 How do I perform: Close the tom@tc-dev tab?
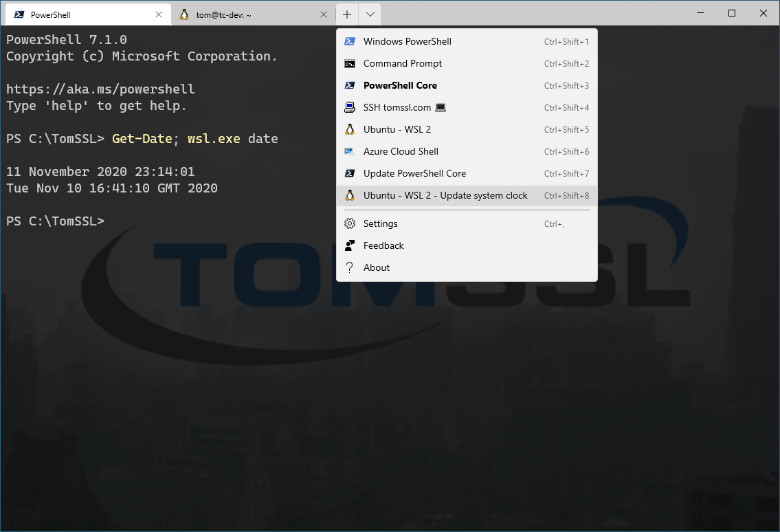tap(324, 14)
